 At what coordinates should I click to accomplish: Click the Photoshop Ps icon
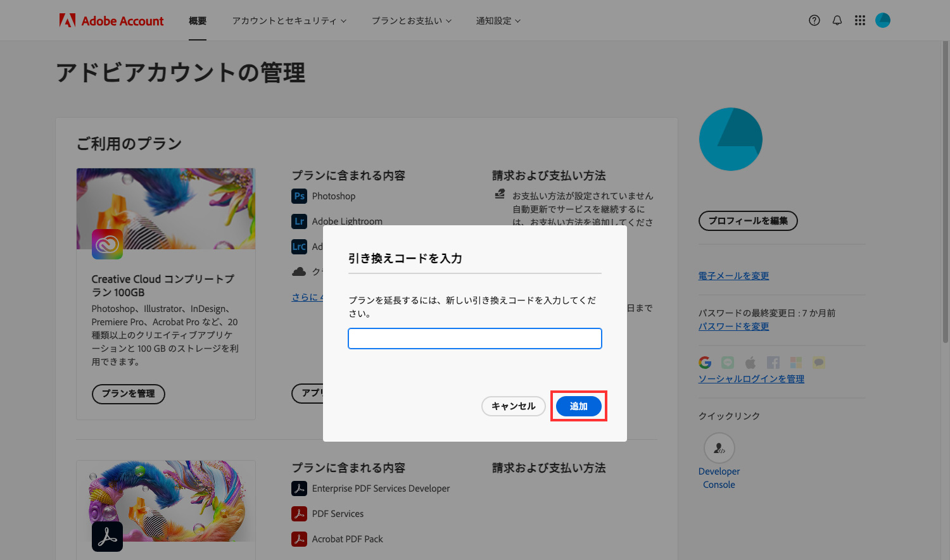(x=299, y=196)
